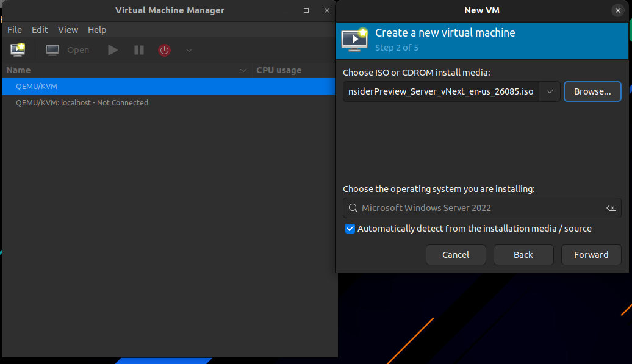Viewport: 632px width, 364px height.
Task: Open the selected virtual machine console
Action: (x=67, y=50)
